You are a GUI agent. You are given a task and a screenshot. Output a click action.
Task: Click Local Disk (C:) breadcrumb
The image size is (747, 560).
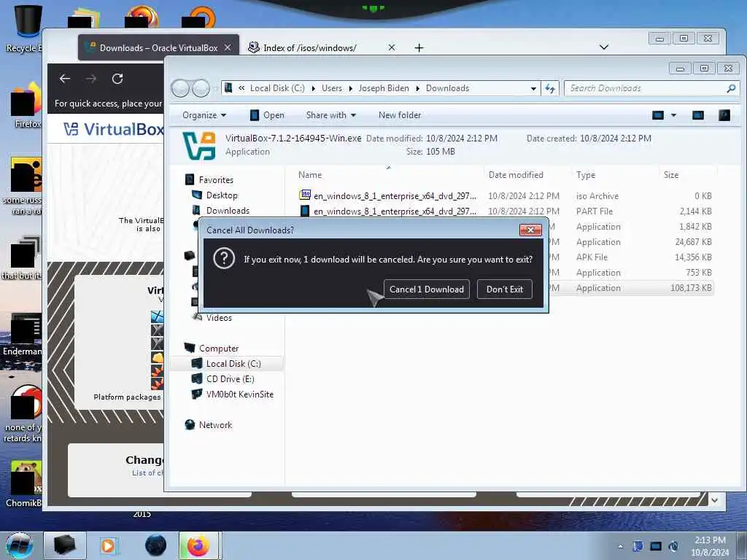277,88
